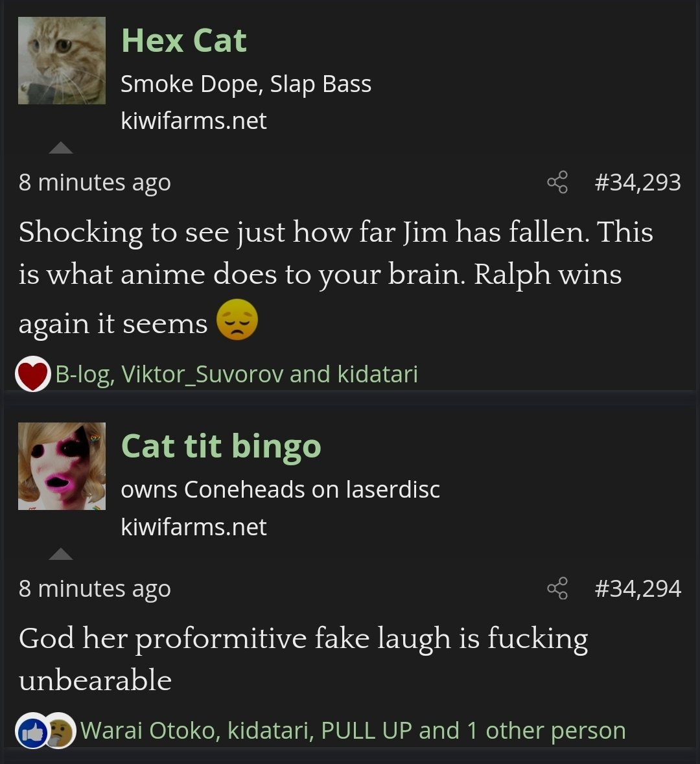Image resolution: width=700 pixels, height=764 pixels.
Task: Open Warai Otoko reactor profile link
Action: pos(150,731)
